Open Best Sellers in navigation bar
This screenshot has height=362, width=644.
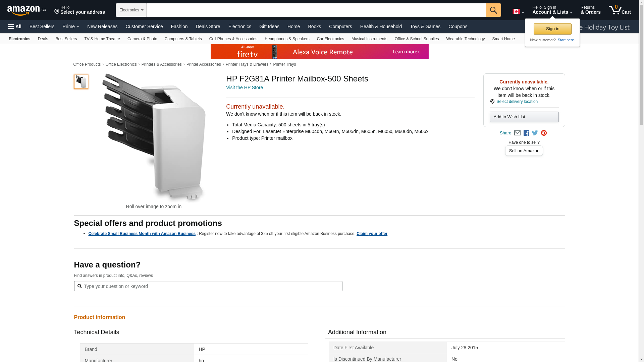pyautogui.click(x=42, y=26)
